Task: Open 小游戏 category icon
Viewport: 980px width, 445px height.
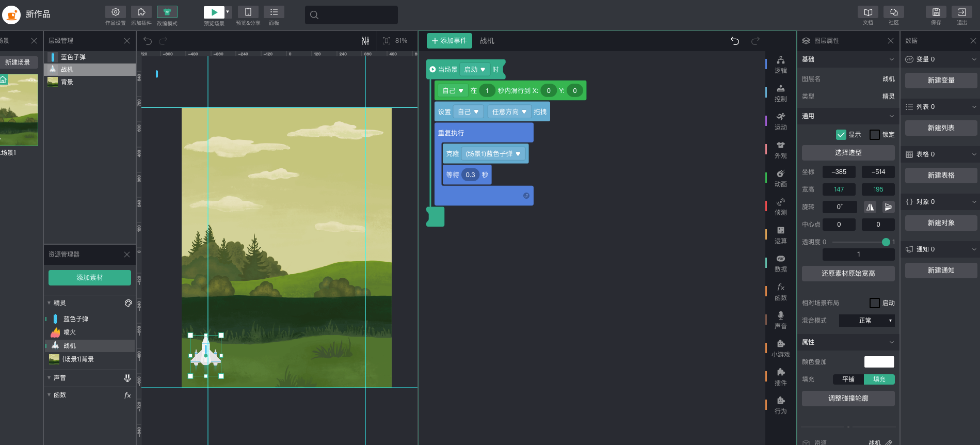Action: [781, 344]
